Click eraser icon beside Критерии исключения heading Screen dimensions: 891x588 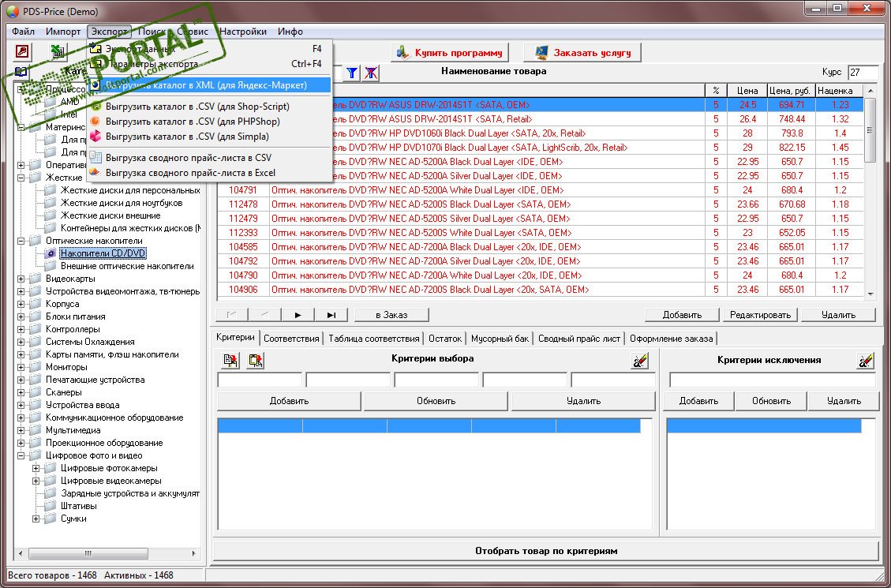(866, 360)
